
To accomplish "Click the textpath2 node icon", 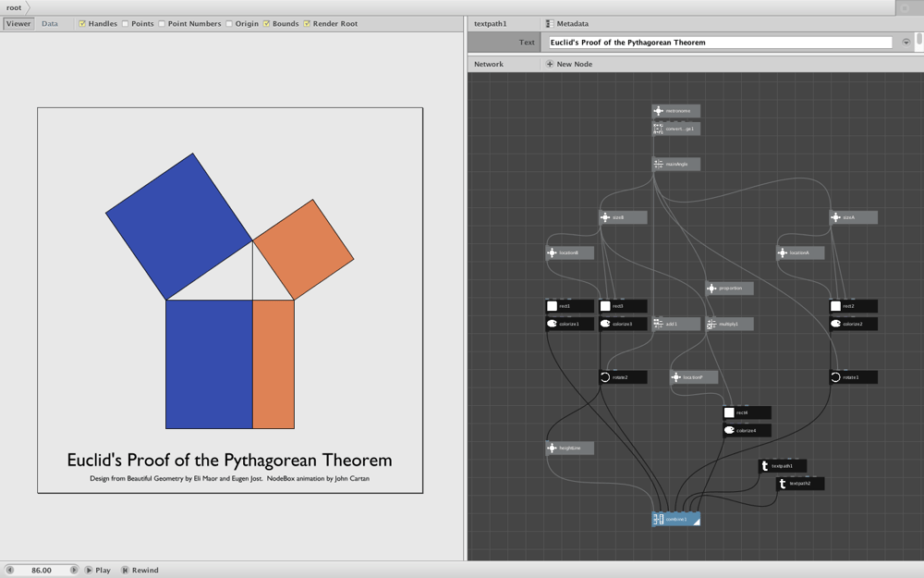I will tap(783, 484).
